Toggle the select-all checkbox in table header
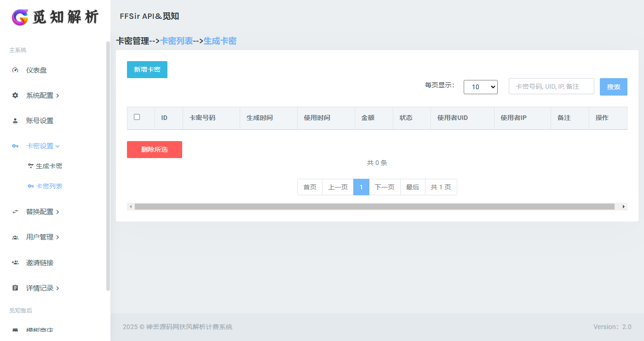 coord(136,117)
